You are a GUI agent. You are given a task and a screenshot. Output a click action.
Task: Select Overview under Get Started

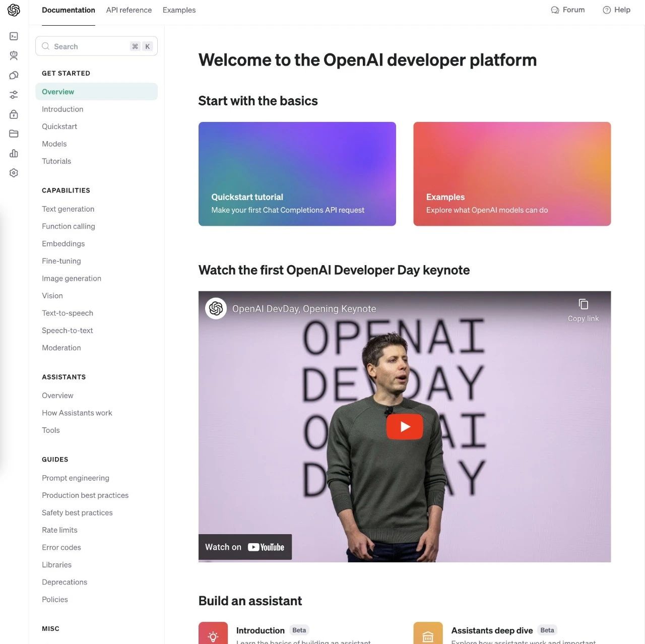click(96, 92)
